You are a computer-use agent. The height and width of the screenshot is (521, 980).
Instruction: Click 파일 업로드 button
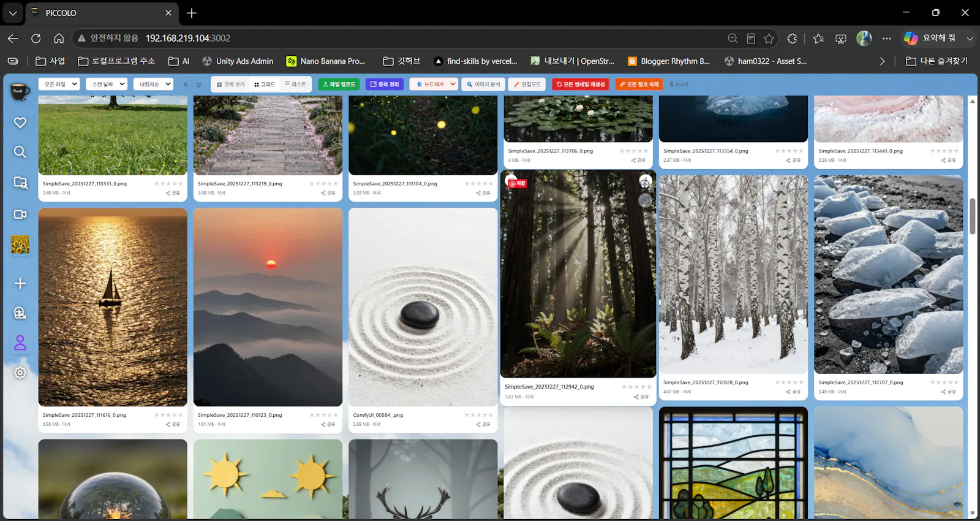339,85
